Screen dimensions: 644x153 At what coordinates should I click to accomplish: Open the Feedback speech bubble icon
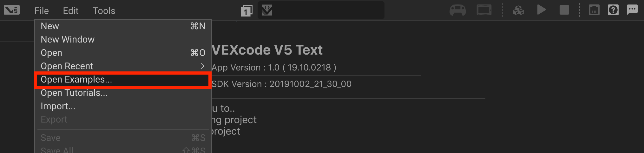632,10
